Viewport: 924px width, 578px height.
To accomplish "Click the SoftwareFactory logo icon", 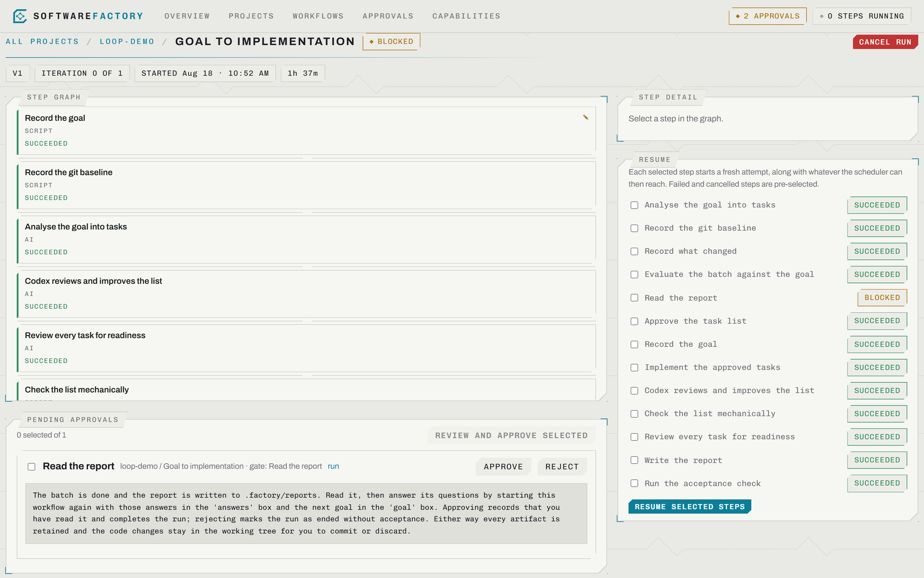I will pyautogui.click(x=20, y=16).
